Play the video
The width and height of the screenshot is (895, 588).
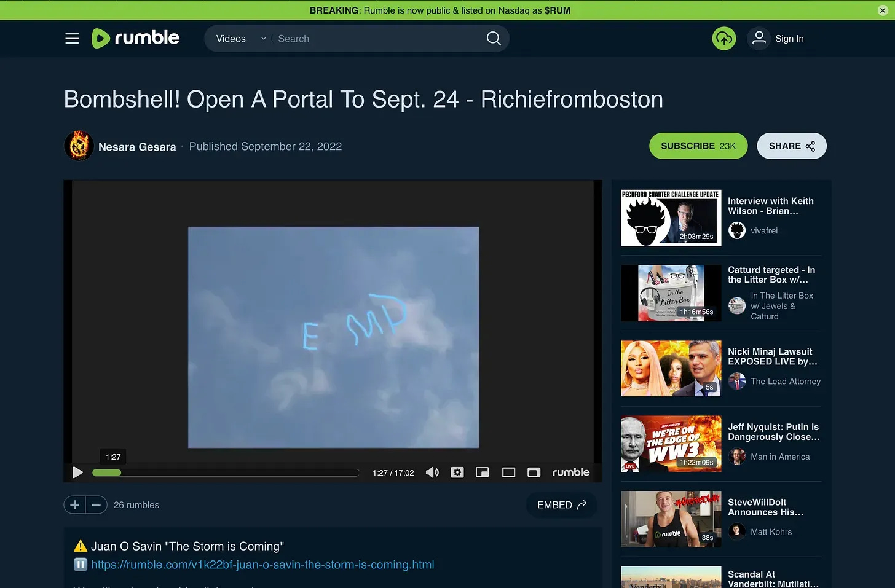tap(78, 472)
